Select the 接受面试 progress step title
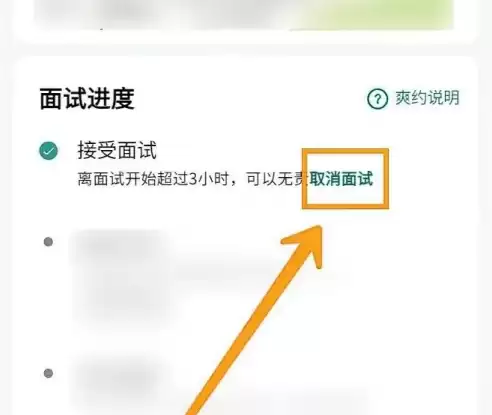The image size is (492, 415). tap(117, 150)
